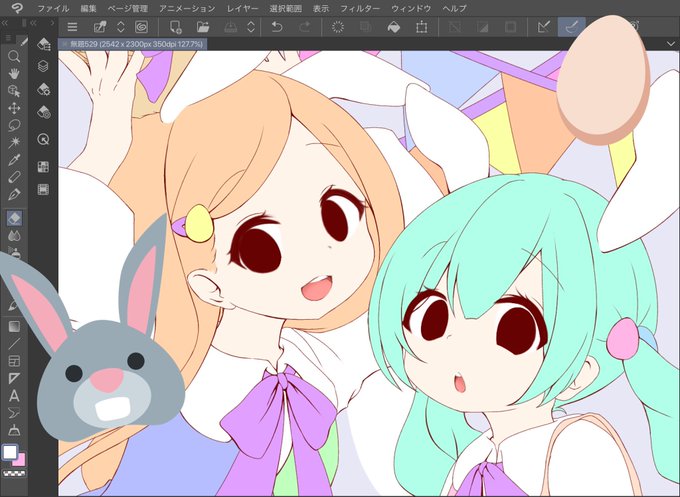Select the Hand move tool
Image resolution: width=680 pixels, height=497 pixels.
(x=14, y=74)
